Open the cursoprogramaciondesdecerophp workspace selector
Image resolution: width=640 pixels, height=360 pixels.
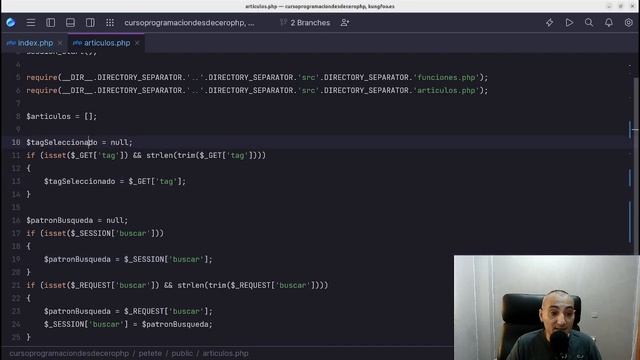(189, 23)
